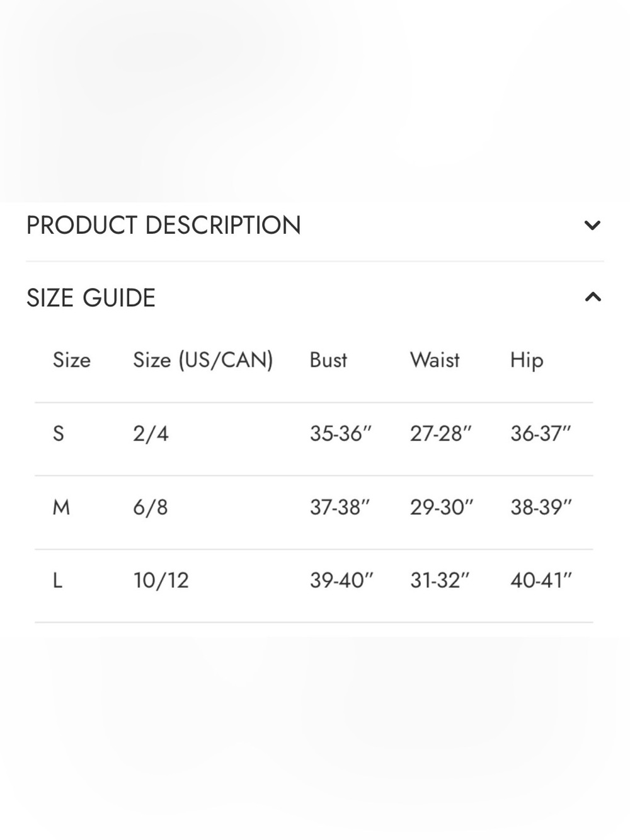Open the PRODUCT DESCRIPTION section heading
The image size is (630, 840).
coord(164,225)
